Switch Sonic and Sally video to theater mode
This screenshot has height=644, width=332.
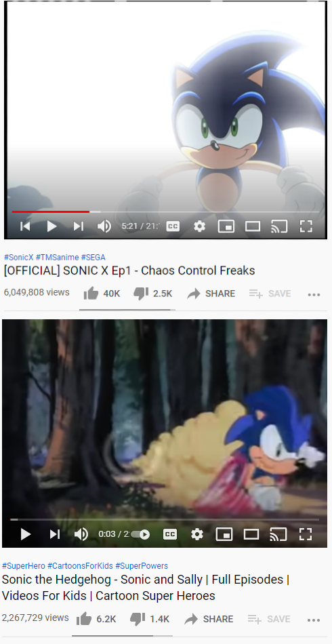tap(251, 534)
